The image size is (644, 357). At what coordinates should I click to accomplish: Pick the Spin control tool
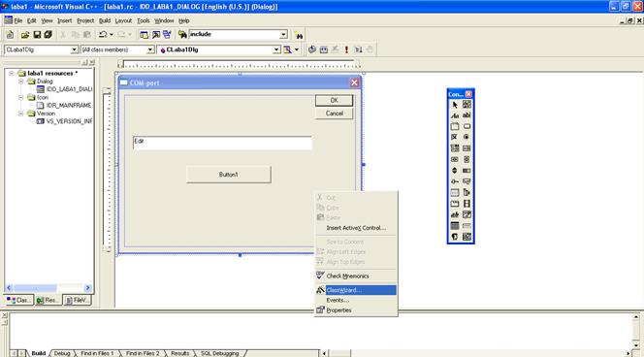[455, 171]
